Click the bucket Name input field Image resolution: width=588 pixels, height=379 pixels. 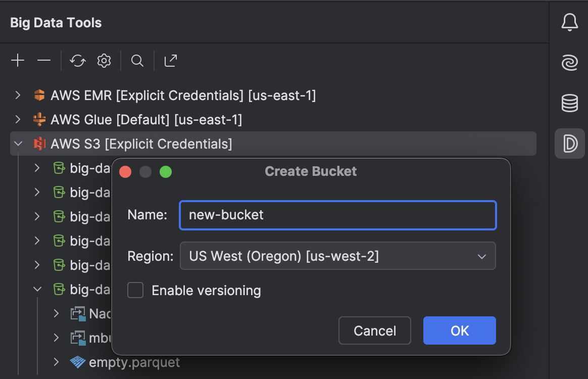337,215
